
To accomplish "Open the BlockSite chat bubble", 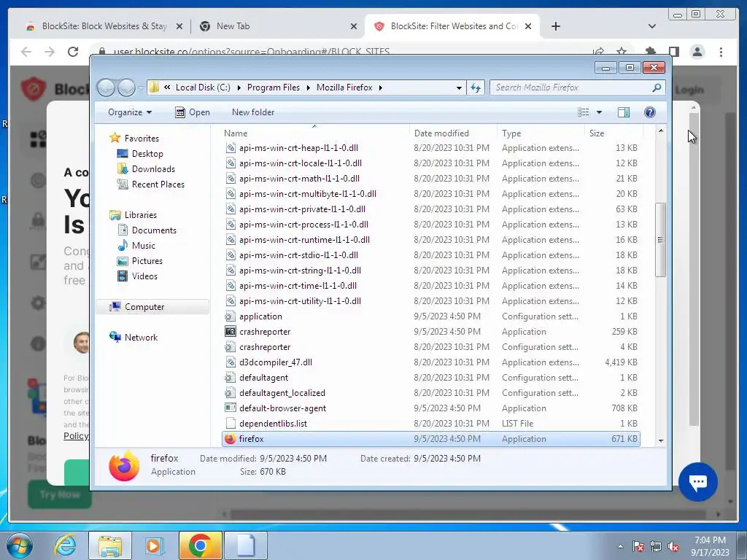I will (x=698, y=482).
